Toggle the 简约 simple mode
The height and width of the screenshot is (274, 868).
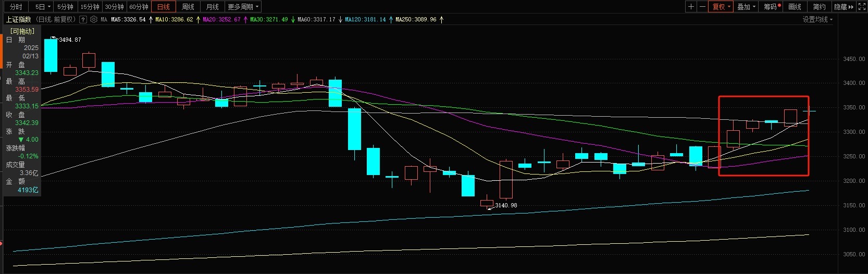(820, 7)
